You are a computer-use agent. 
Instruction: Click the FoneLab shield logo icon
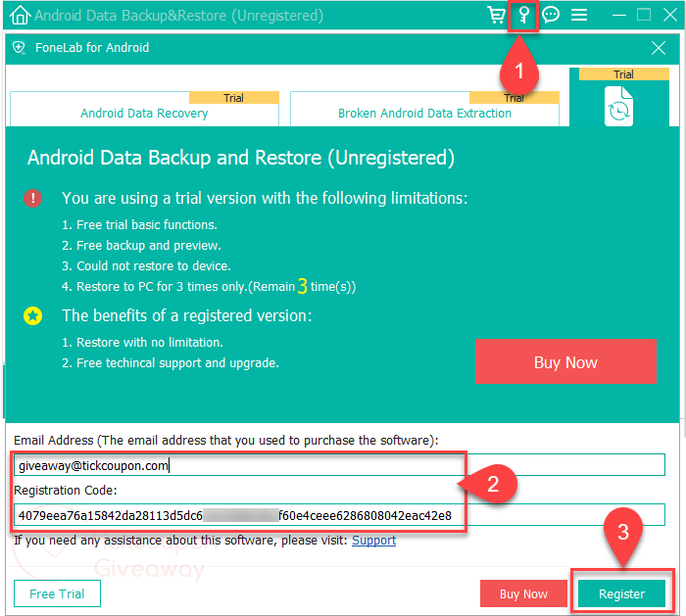pyautogui.click(x=19, y=47)
